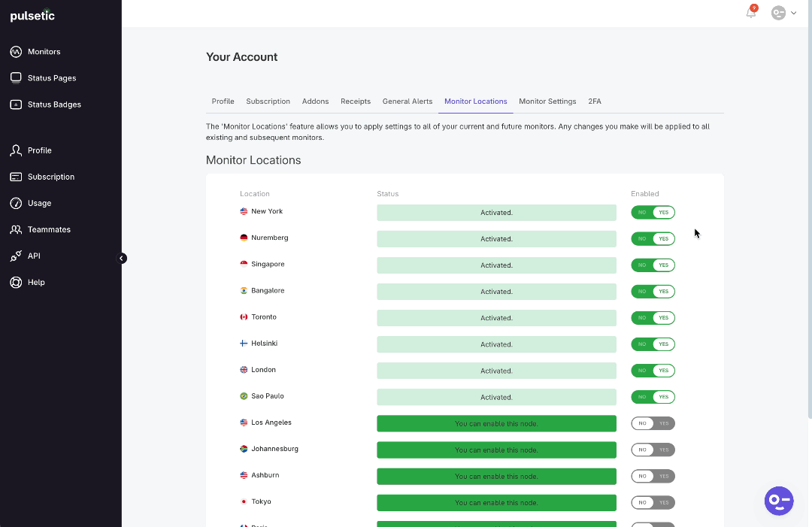Click the flag icon beside New York

point(244,211)
